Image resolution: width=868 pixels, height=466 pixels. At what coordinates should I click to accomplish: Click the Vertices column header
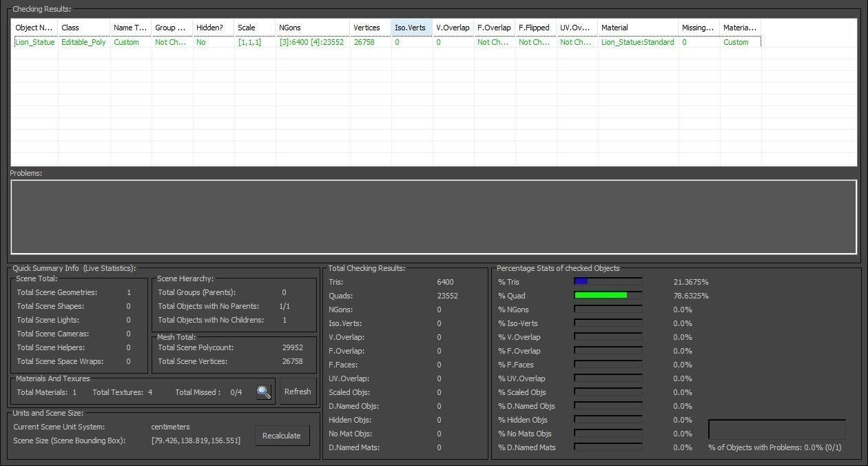(371, 28)
